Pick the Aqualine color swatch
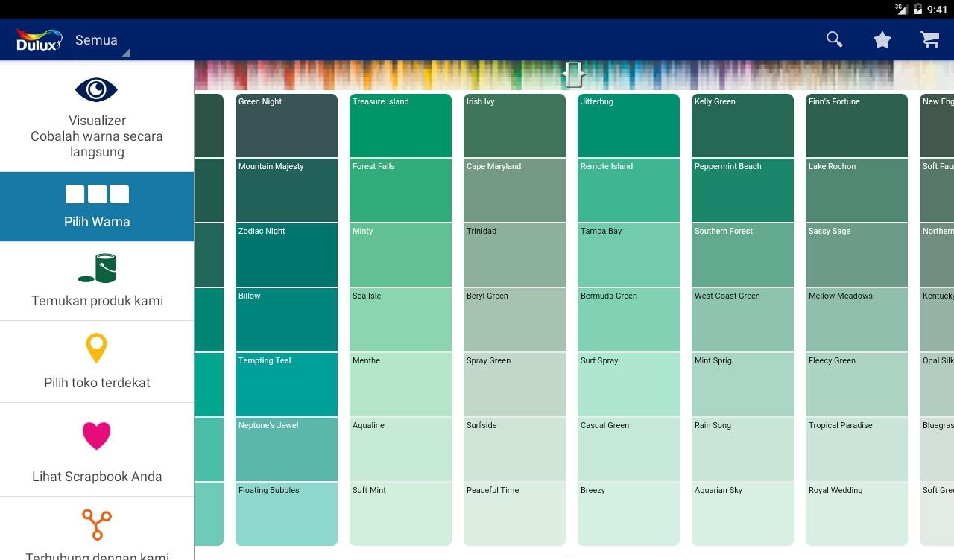The height and width of the screenshot is (560, 954). coord(400,450)
